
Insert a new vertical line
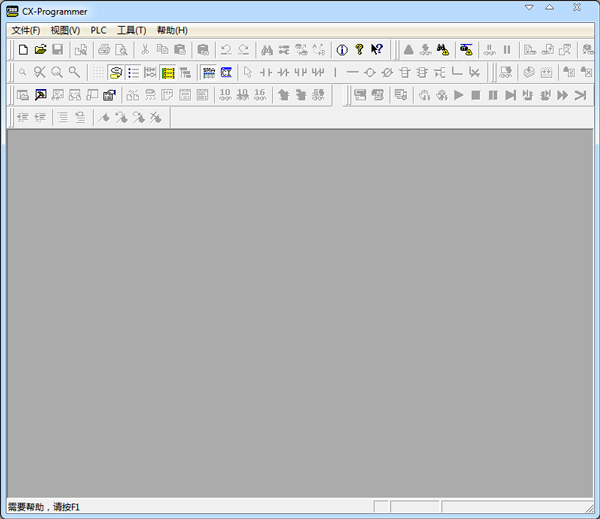click(335, 72)
